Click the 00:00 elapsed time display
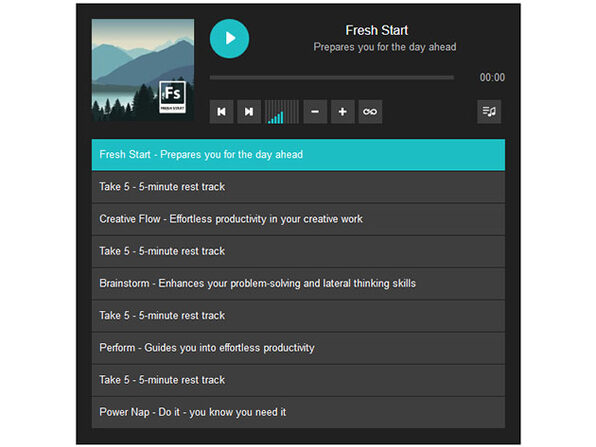 492,78
